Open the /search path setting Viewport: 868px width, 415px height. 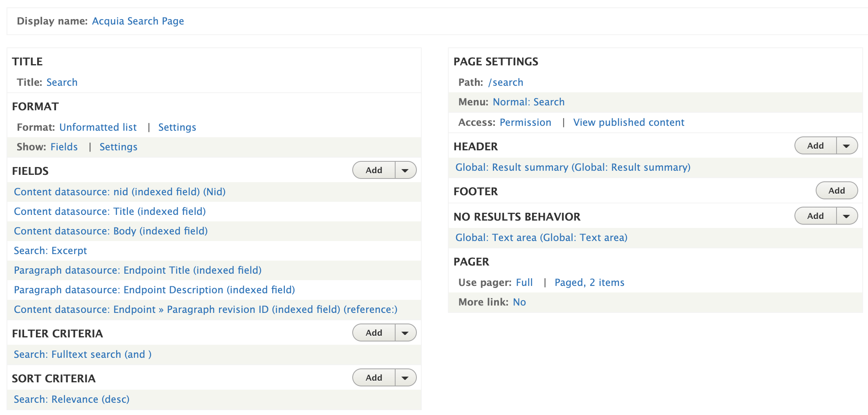[x=506, y=83]
